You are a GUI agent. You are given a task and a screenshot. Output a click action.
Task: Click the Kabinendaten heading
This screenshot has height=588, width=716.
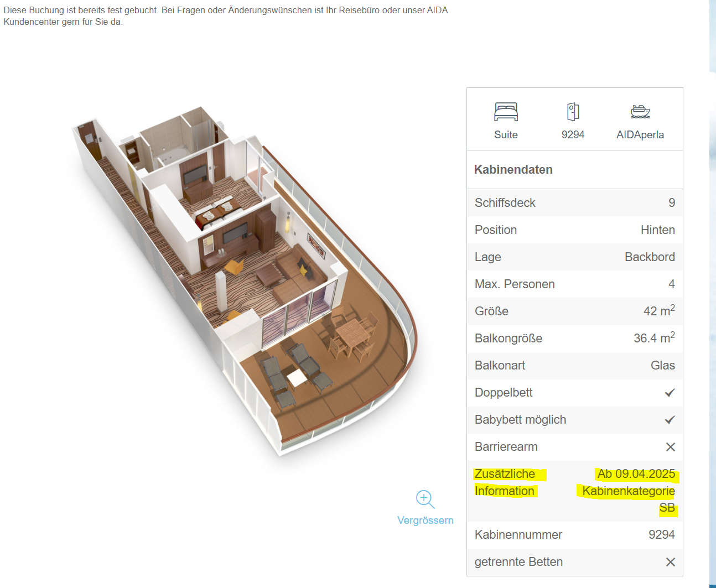(513, 170)
